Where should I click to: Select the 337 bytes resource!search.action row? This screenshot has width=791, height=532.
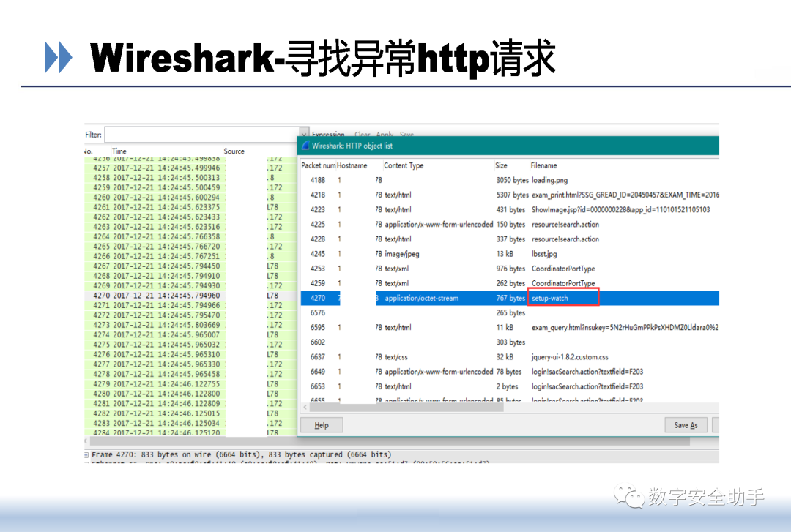[x=510, y=239]
